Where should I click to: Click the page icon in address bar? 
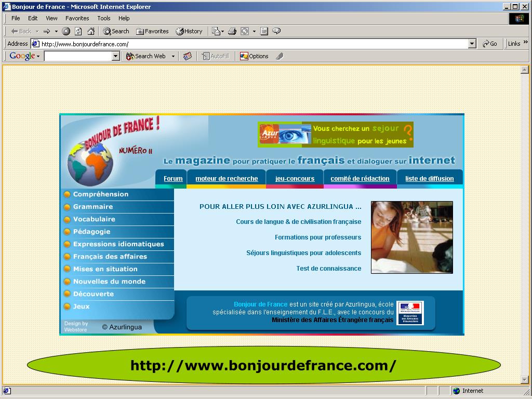35,44
